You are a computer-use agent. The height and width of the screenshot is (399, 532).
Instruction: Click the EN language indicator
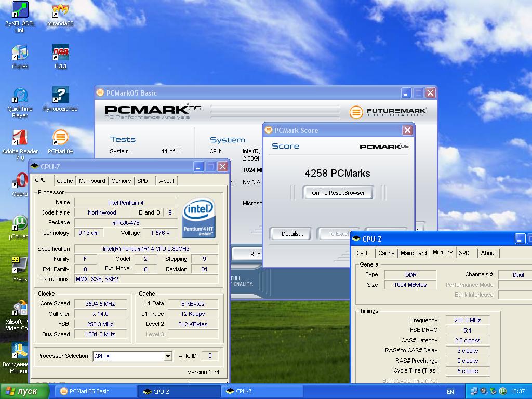[x=450, y=392]
